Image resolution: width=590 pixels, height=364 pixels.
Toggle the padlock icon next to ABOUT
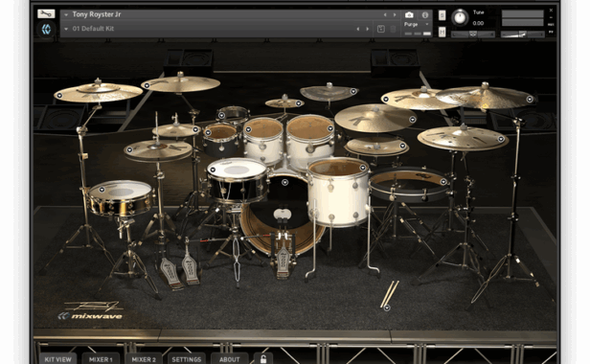pos(263,359)
